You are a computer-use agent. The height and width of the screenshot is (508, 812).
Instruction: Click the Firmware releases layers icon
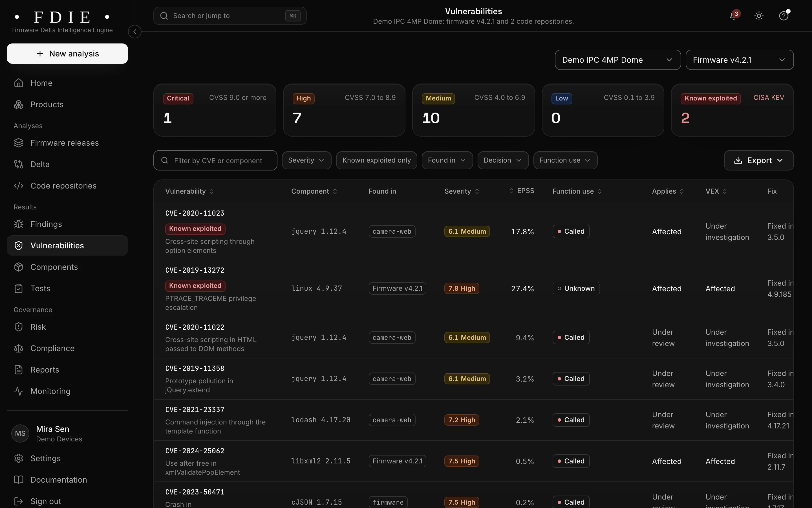coord(19,143)
